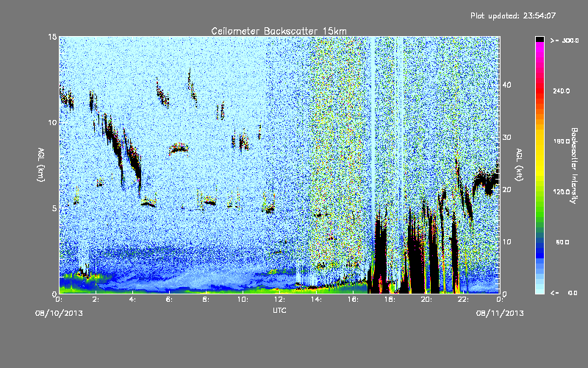Viewport: 588px width, 368px height.
Task: Click the 10 tick label on kft axis
Action: tap(506, 241)
